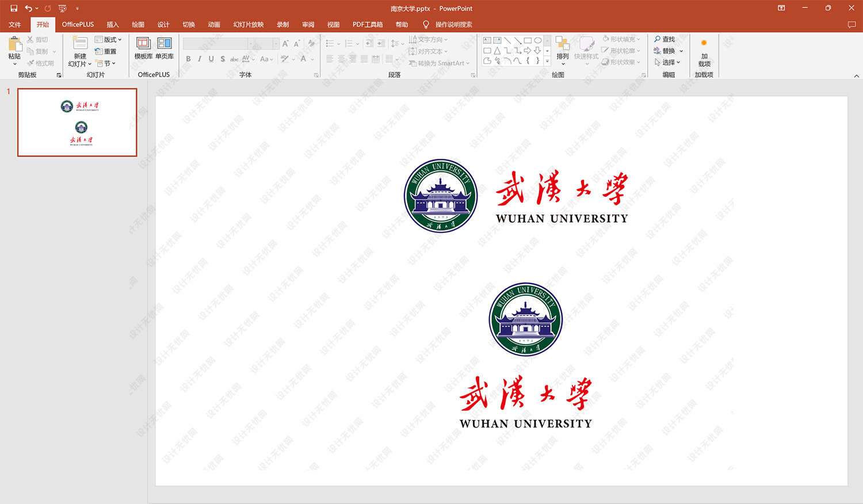This screenshot has height=504, width=863.
Task: Toggle Bold formatting
Action: tap(188, 59)
